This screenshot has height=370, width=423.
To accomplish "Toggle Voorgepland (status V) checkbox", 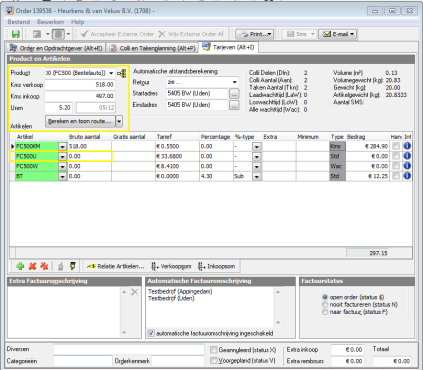I will pyautogui.click(x=213, y=361).
